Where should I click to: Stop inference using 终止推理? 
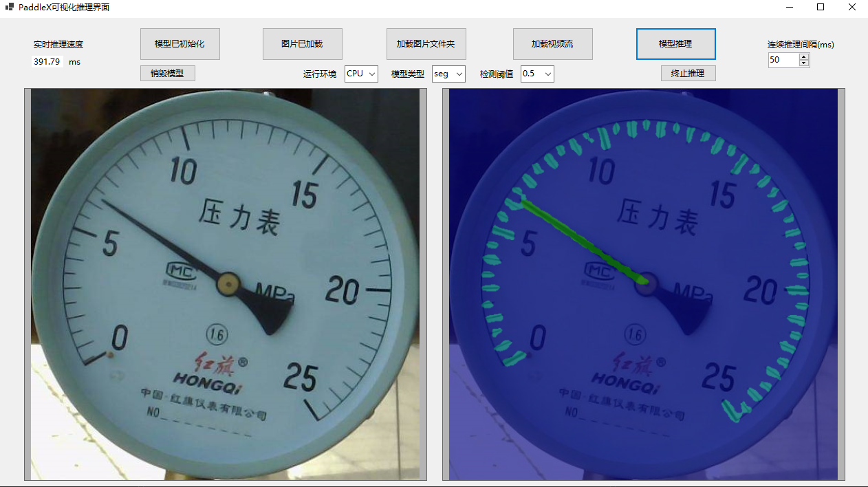688,73
